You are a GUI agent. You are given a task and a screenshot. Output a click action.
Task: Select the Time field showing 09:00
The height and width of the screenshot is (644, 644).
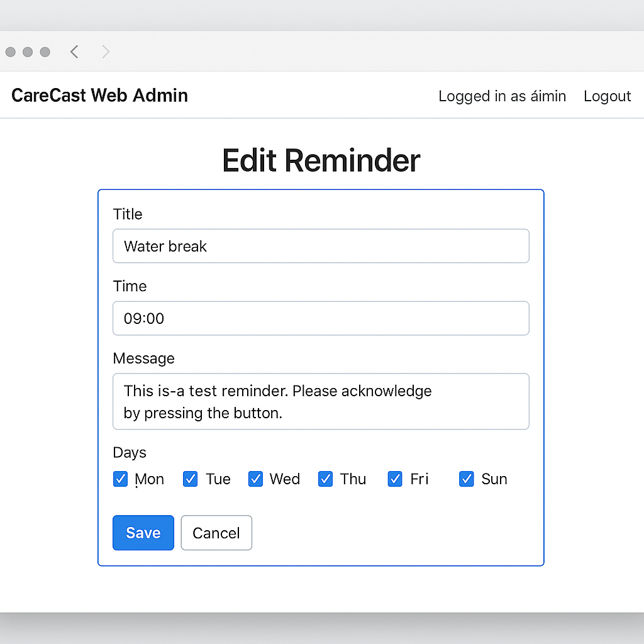tap(321, 318)
